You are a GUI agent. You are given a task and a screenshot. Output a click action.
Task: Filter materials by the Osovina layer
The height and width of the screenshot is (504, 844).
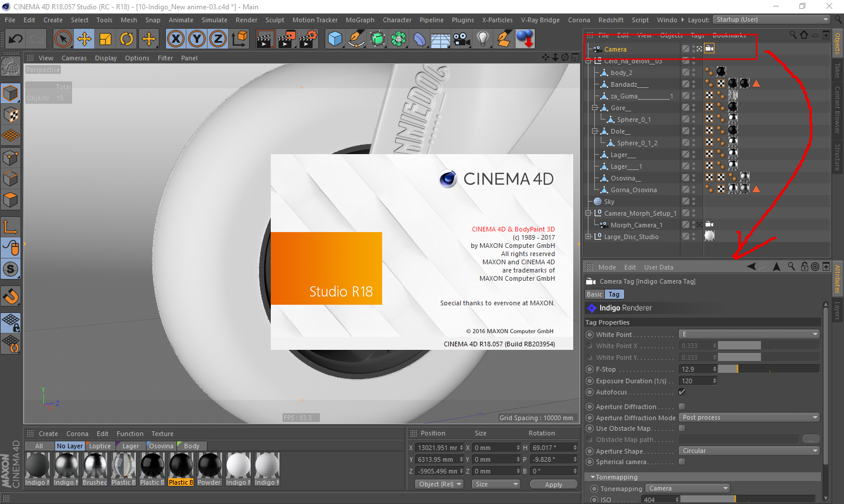point(161,446)
